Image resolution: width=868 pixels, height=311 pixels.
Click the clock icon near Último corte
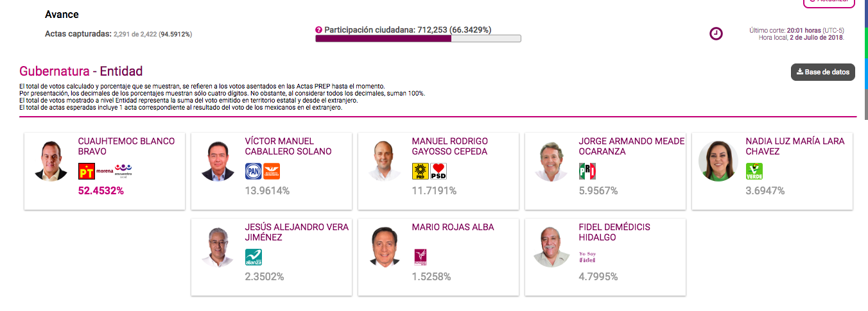pos(716,34)
